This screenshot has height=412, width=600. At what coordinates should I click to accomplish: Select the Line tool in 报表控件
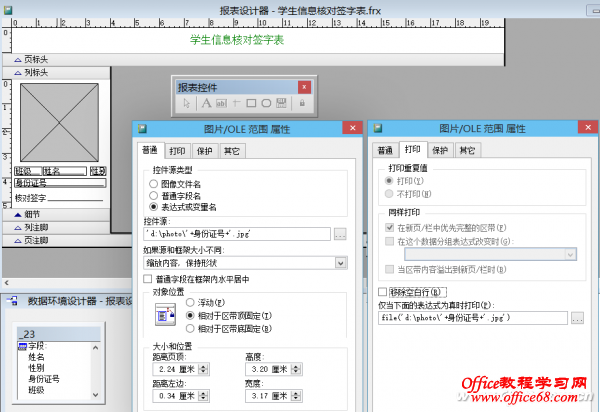236,103
